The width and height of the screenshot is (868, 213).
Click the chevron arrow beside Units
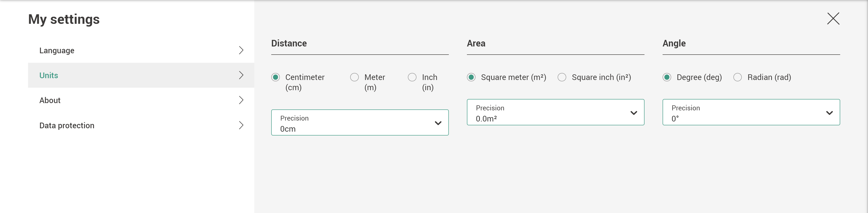coord(241,75)
